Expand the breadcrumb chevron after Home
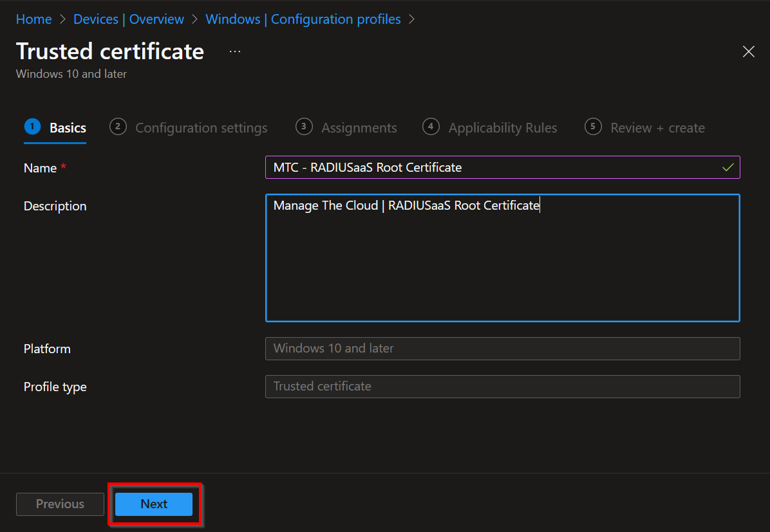 (62, 19)
